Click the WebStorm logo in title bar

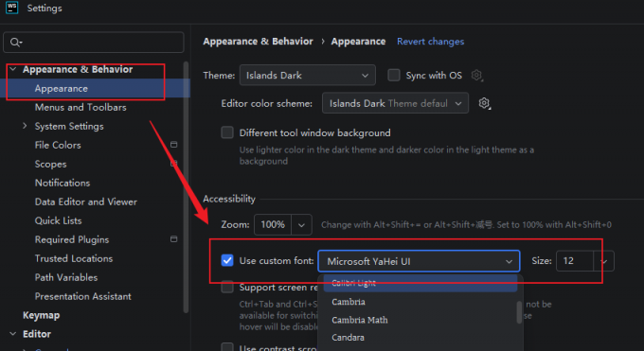11,8
